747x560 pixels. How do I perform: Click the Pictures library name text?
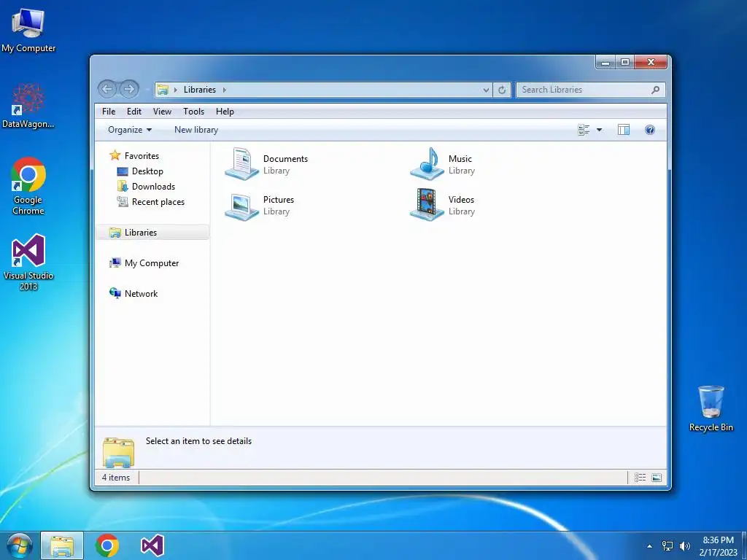[279, 200]
